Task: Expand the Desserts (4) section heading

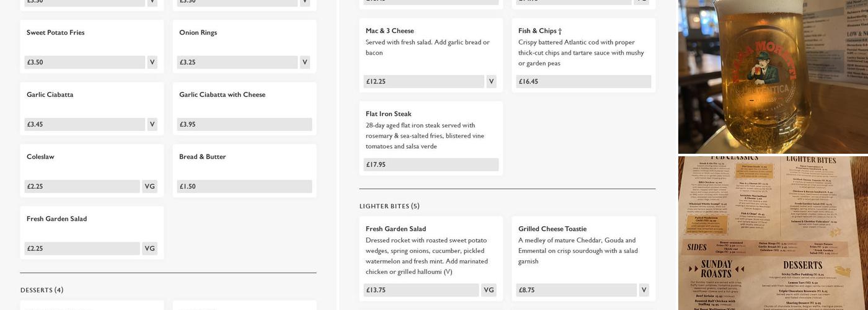Action: click(42, 290)
